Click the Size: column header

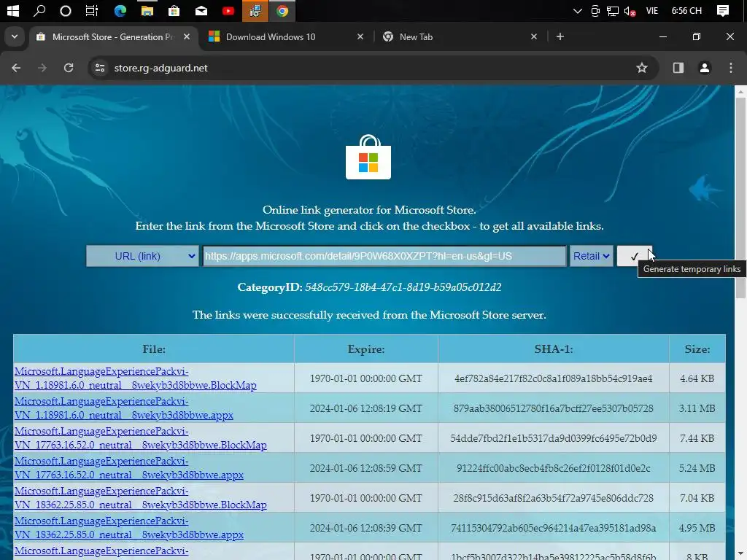coord(697,349)
